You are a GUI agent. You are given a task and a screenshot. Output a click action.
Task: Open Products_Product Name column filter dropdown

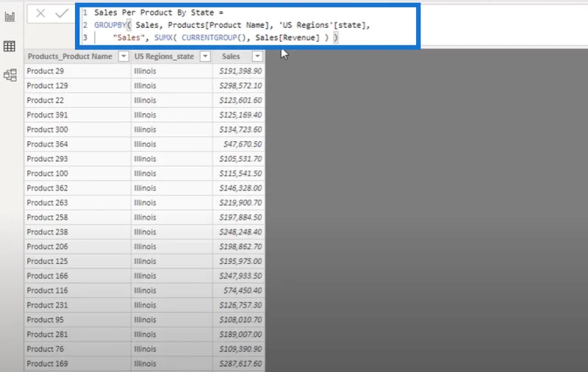coord(123,57)
